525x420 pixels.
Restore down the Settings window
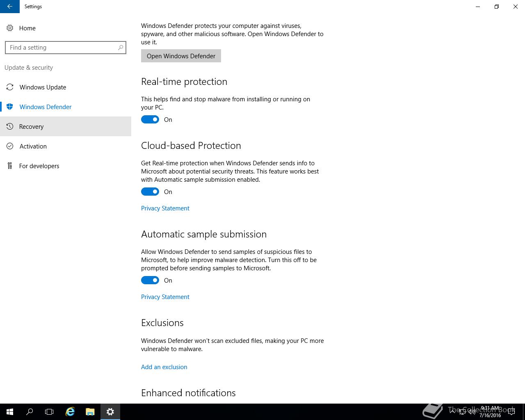(497, 7)
